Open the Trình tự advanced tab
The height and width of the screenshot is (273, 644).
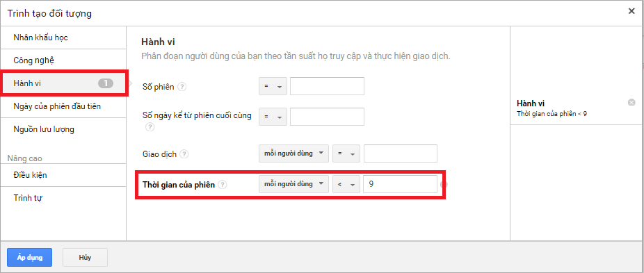pos(63,198)
